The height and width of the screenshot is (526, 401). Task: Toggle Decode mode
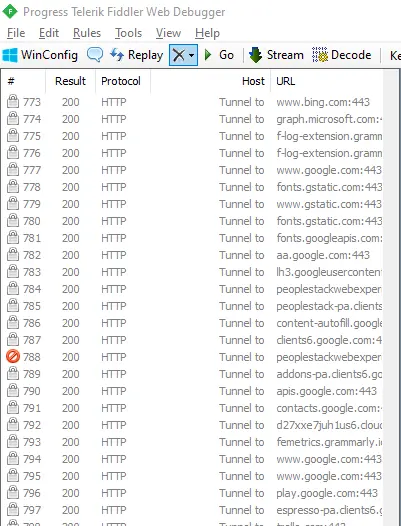point(342,55)
